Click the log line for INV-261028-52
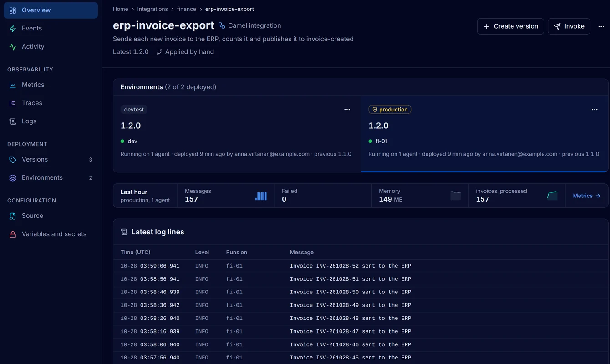Screen dimensions: 610x364 (361, 266)
